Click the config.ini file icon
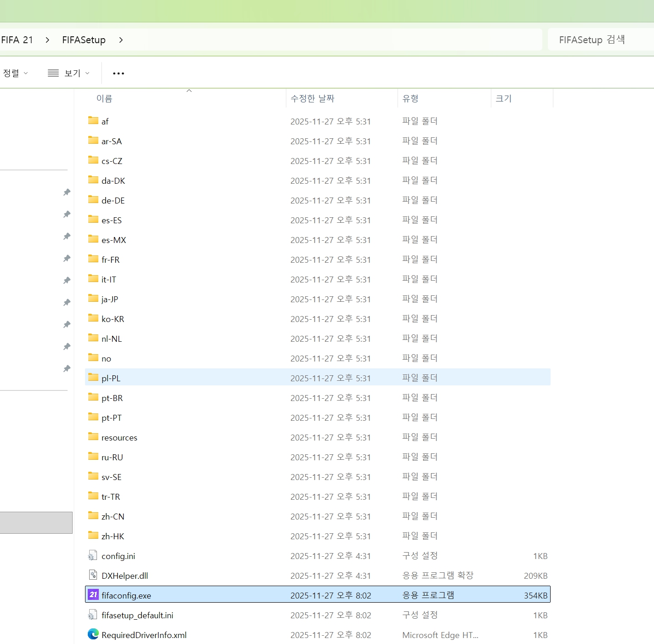The height and width of the screenshot is (644, 654). (x=93, y=556)
